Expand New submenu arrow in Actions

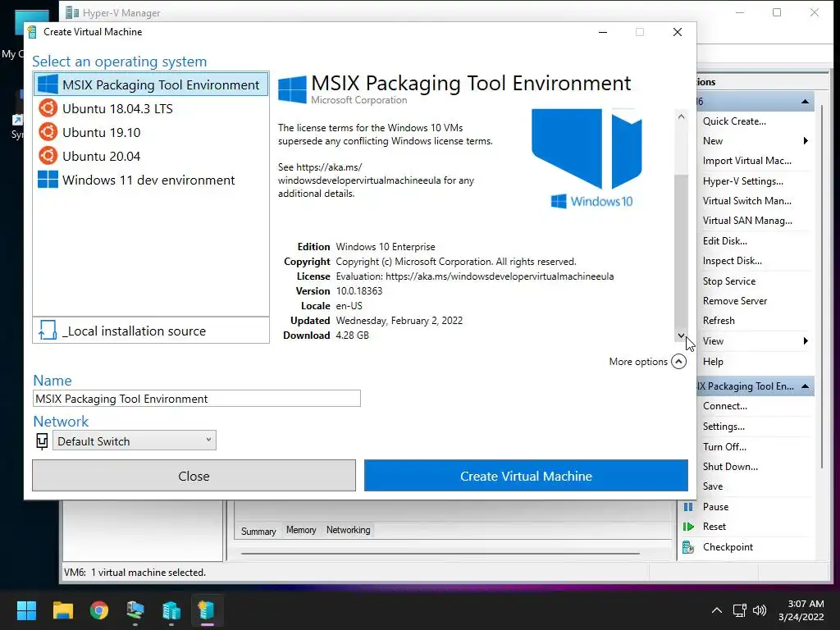click(x=806, y=141)
